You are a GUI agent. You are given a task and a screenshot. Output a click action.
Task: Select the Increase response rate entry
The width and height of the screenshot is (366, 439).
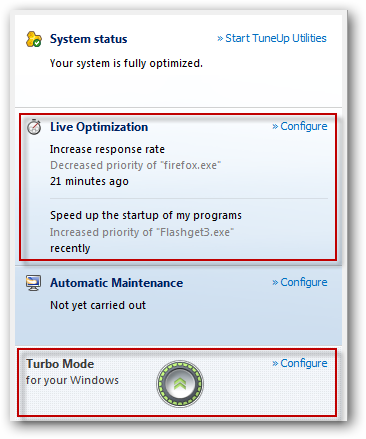[x=107, y=149]
